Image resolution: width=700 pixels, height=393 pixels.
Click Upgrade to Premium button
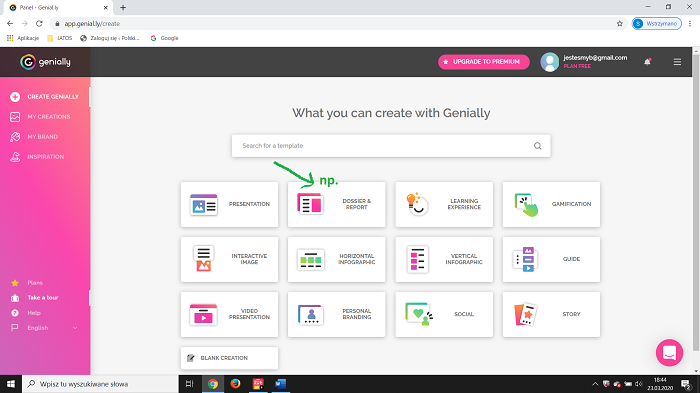click(483, 62)
